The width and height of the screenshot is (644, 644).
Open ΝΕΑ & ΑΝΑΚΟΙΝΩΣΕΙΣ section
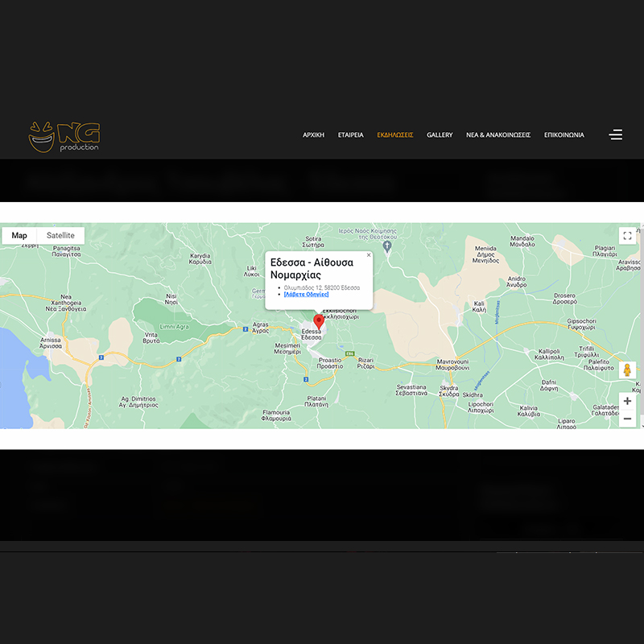(x=498, y=135)
